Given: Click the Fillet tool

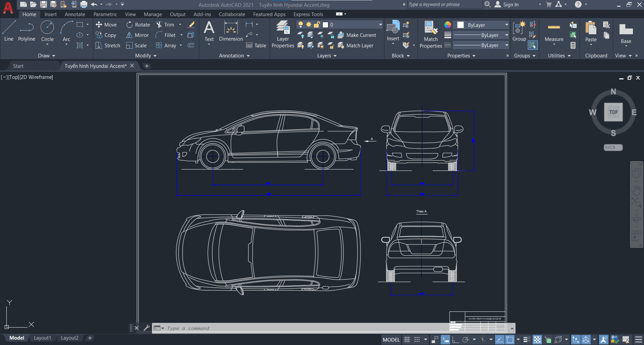Looking at the screenshot, I should [166, 35].
